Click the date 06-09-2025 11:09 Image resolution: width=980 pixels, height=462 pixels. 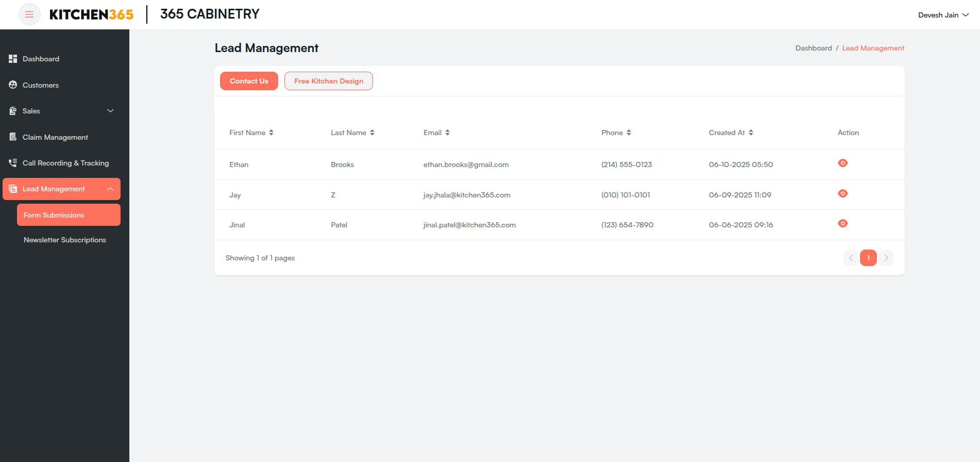tap(740, 195)
